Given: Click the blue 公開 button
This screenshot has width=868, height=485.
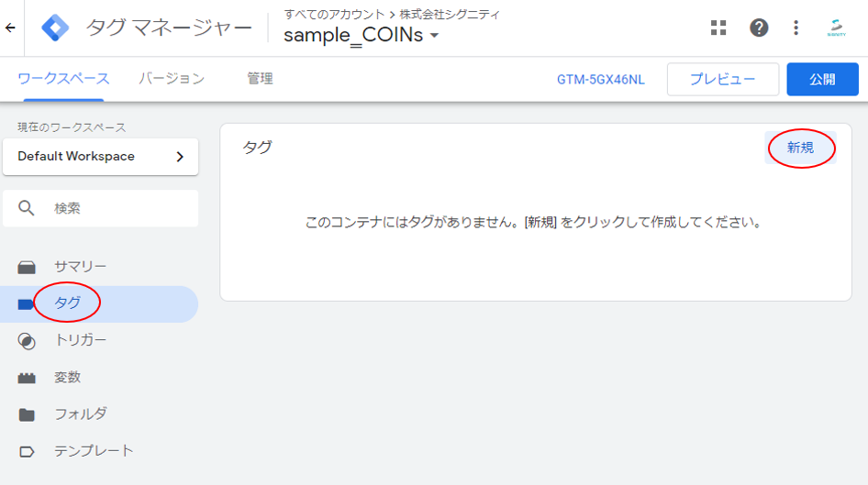Looking at the screenshot, I should click(x=822, y=80).
